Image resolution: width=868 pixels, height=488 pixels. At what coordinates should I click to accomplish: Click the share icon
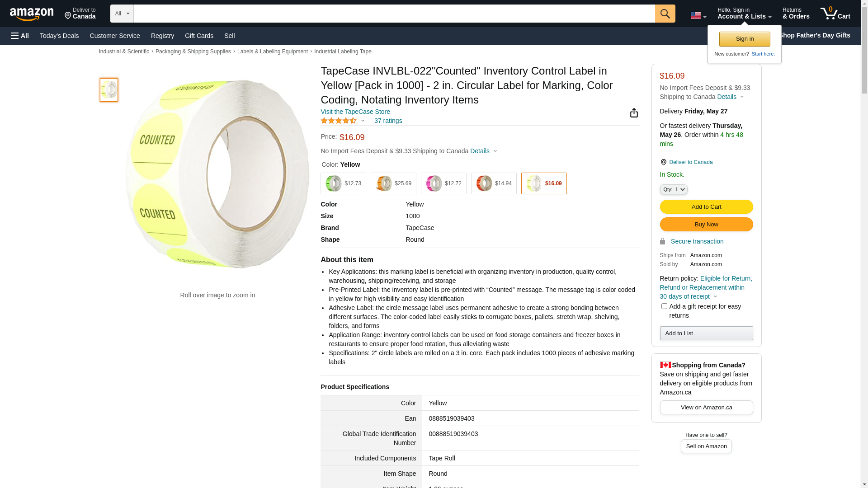click(634, 113)
